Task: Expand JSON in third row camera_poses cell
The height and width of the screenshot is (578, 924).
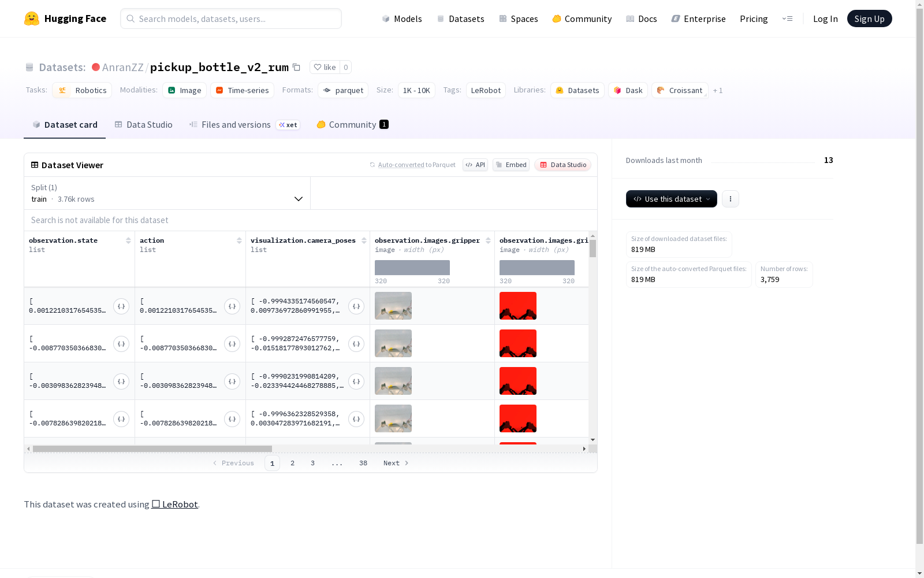Action: coord(356,381)
